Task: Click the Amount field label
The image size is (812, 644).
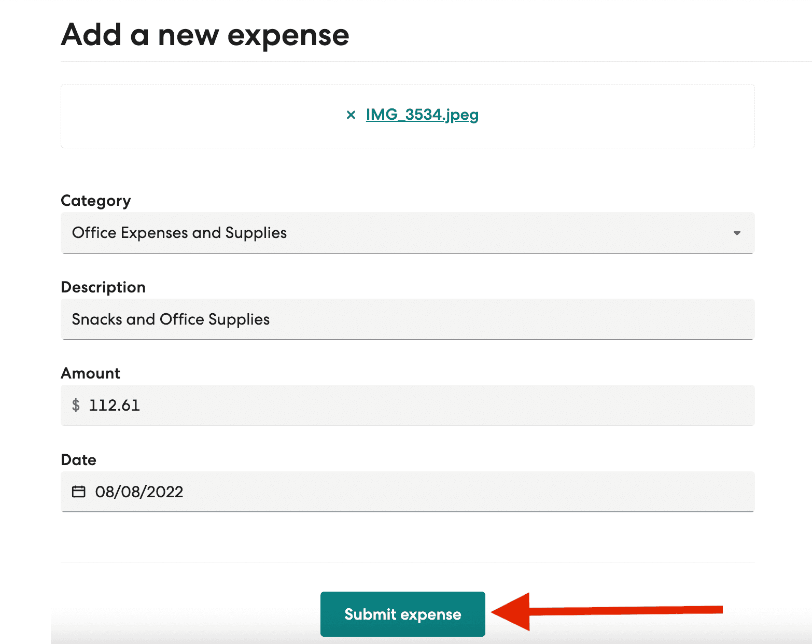Action: [91, 373]
